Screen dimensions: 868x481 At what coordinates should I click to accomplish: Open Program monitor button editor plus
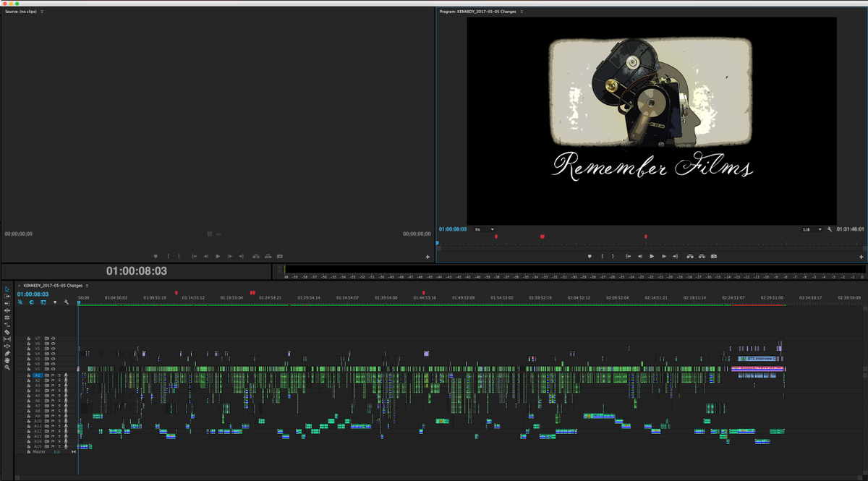click(861, 257)
